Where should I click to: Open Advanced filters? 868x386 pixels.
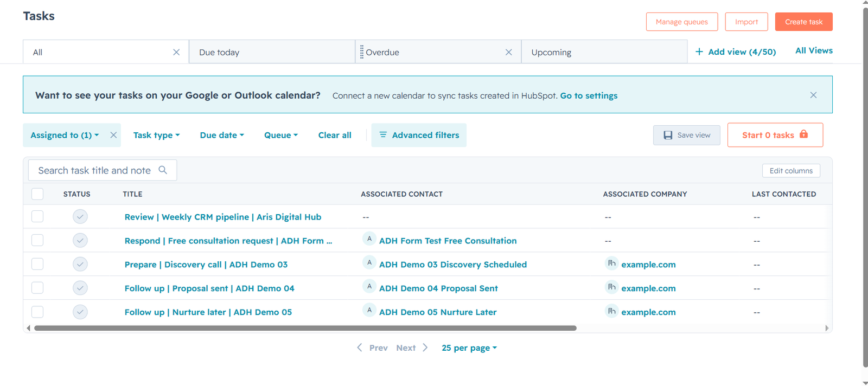coord(419,135)
